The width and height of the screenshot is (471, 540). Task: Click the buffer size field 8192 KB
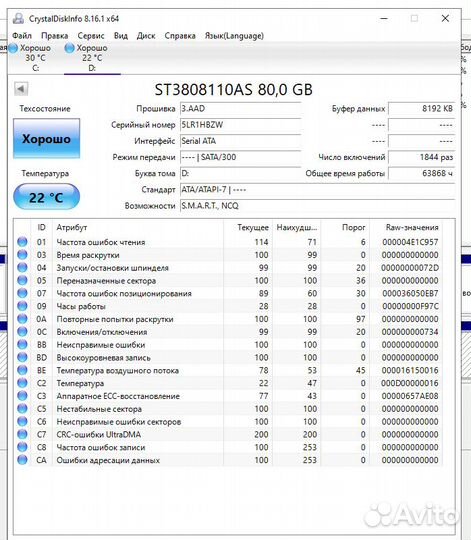click(x=422, y=108)
